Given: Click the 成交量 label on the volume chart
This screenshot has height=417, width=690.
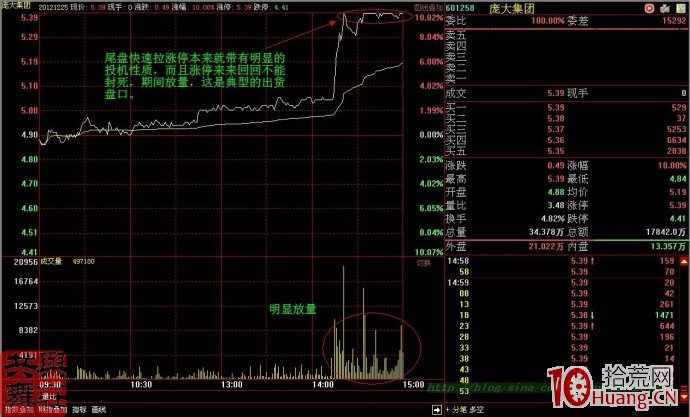Looking at the screenshot, I should click(x=51, y=262).
